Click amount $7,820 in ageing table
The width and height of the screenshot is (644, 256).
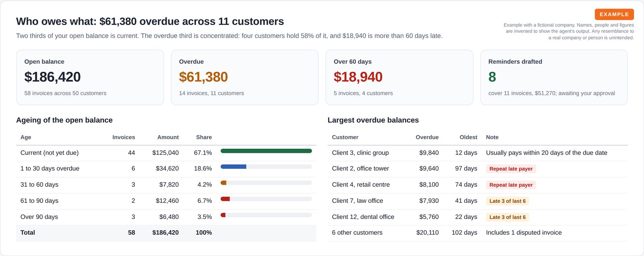click(169, 185)
